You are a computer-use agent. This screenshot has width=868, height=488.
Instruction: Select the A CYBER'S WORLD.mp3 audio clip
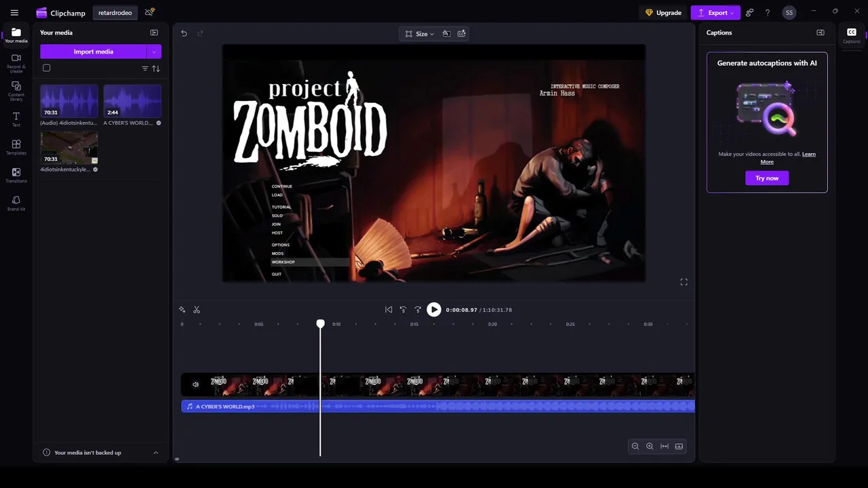pyautogui.click(x=438, y=407)
